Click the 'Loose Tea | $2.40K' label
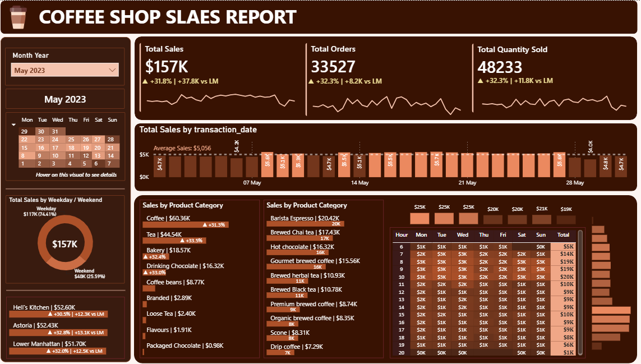 click(171, 314)
